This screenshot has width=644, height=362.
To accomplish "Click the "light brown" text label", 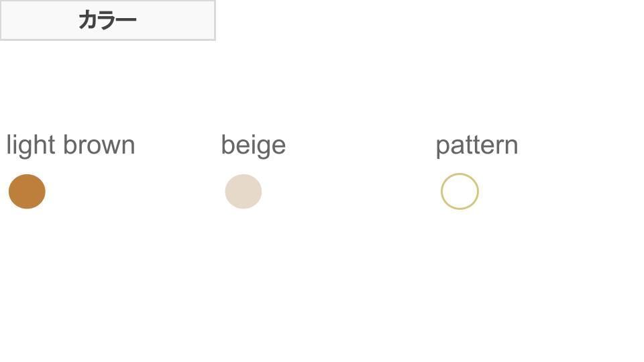I will click(70, 145).
